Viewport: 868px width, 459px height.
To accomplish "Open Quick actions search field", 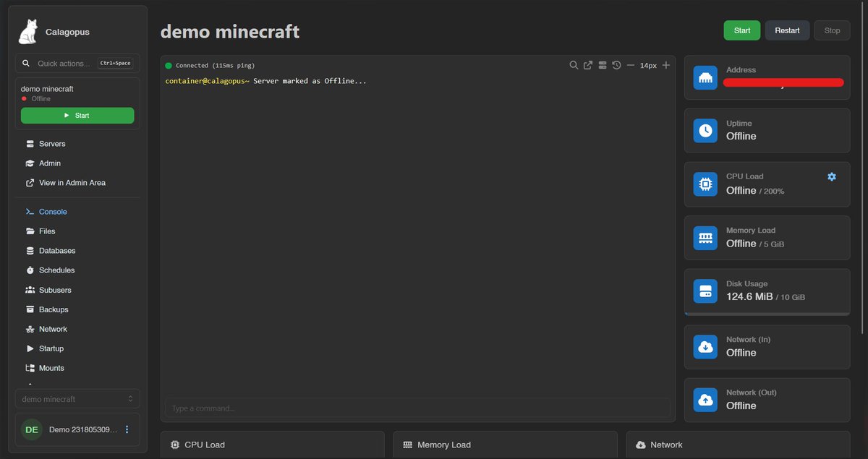I will coord(77,64).
